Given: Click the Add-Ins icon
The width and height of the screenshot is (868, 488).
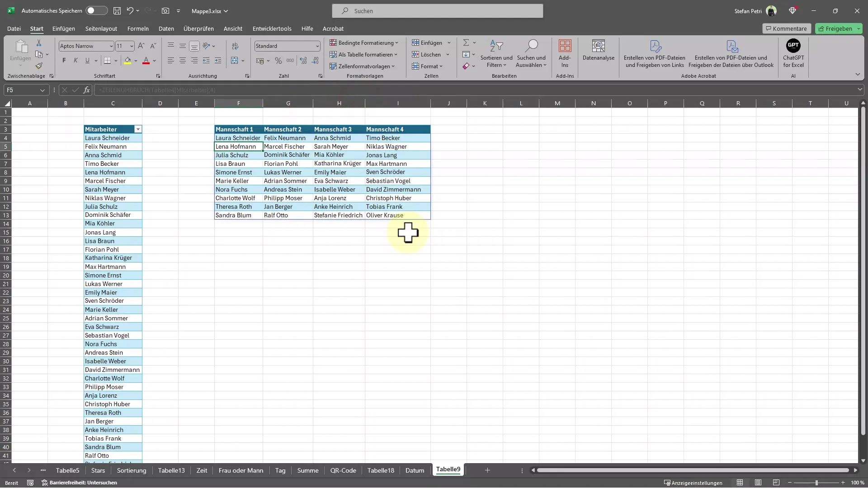Looking at the screenshot, I should pyautogui.click(x=565, y=46).
